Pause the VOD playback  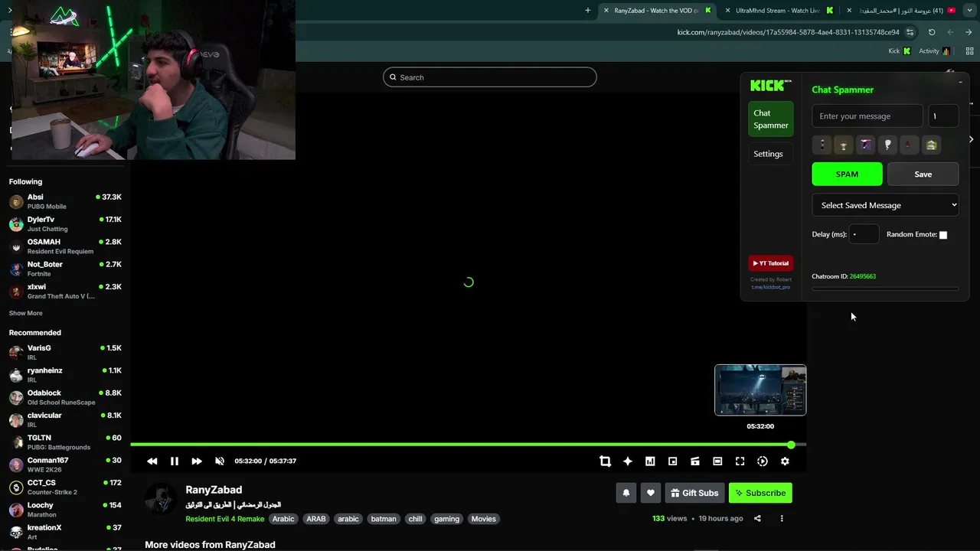(174, 461)
